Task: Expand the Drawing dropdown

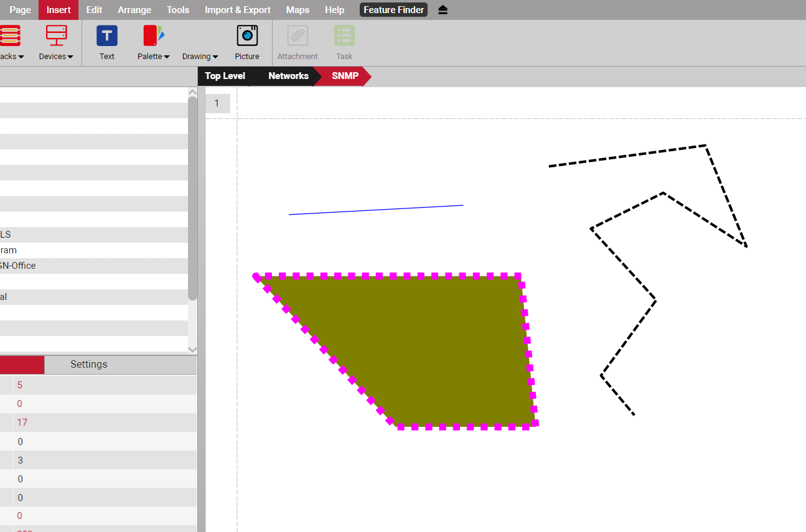Action: (x=200, y=57)
